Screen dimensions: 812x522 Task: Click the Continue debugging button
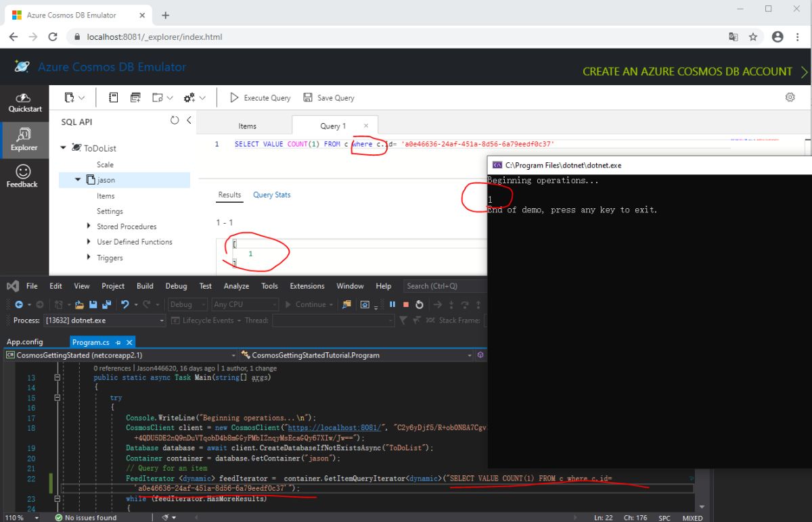tap(306, 304)
